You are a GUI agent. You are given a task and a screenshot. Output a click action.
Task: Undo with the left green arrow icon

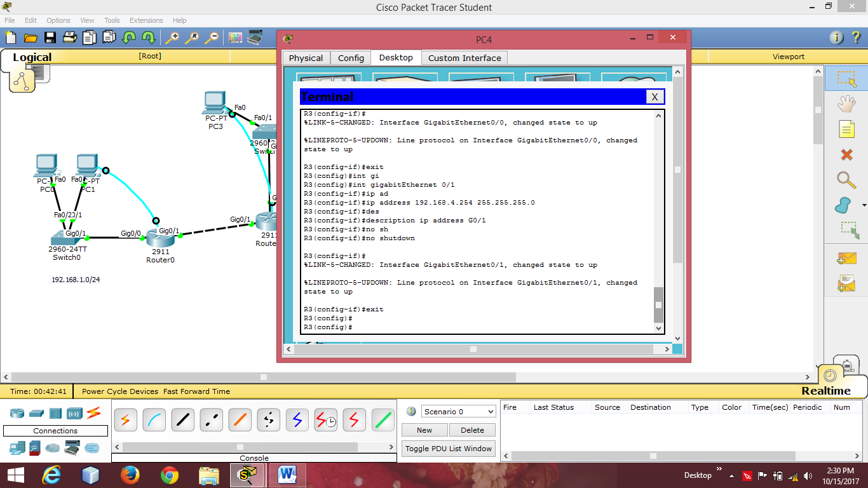pos(129,37)
